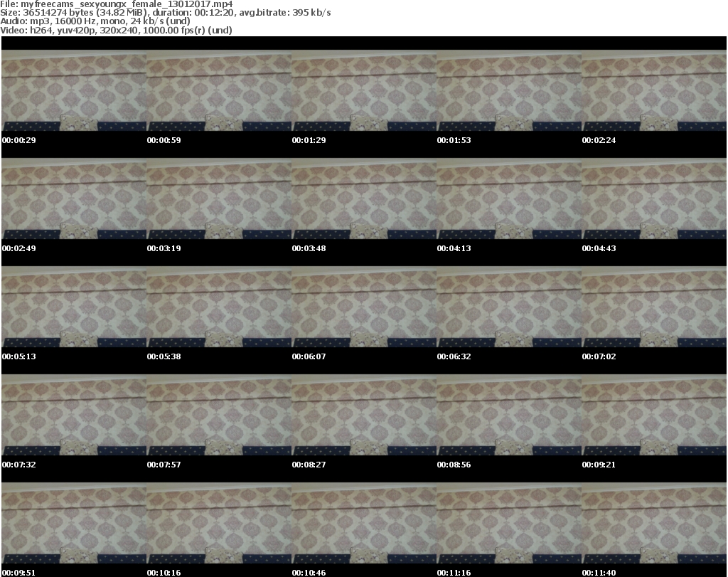The image size is (728, 577).
Task: Click the frame at 00:05:13
Action: pos(74,307)
